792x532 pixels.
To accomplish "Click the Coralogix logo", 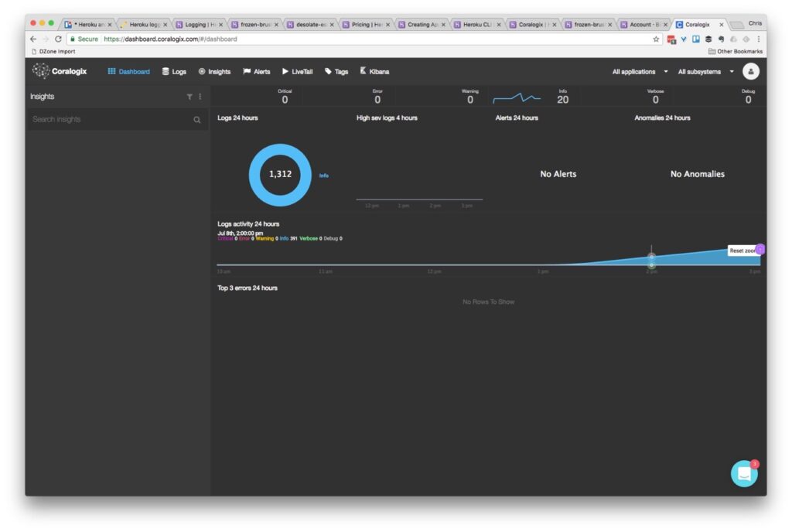I will pyautogui.click(x=59, y=71).
